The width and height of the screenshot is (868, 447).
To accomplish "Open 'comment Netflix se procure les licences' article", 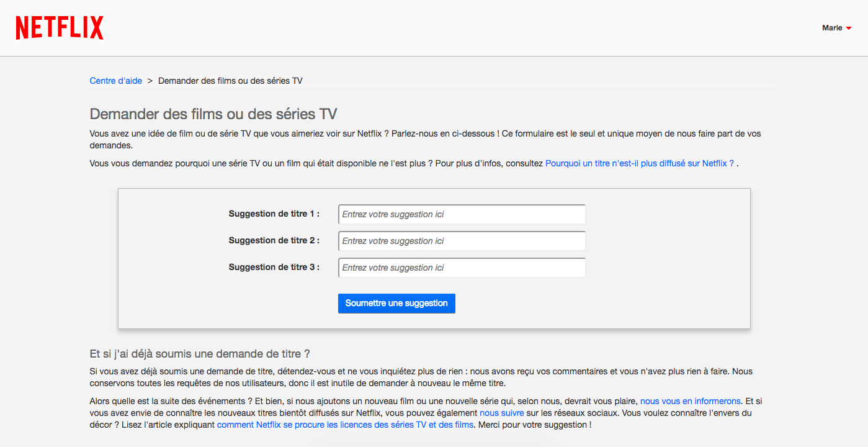I will [x=346, y=425].
